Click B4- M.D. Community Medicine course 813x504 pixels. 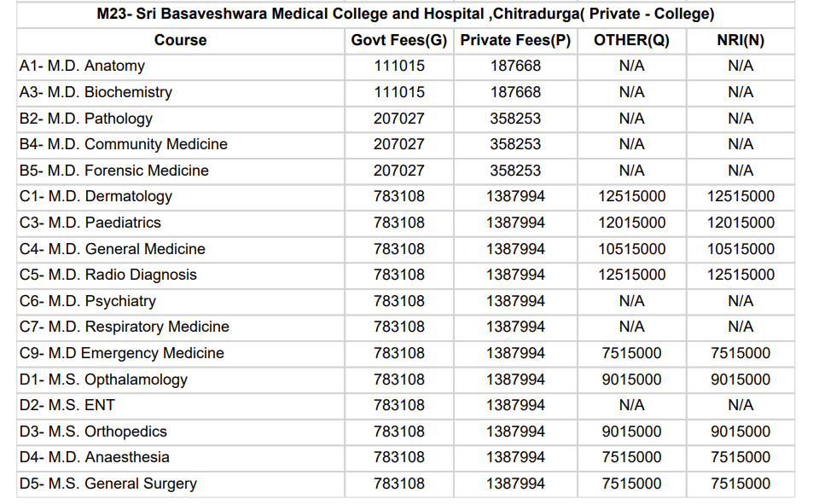124,144
